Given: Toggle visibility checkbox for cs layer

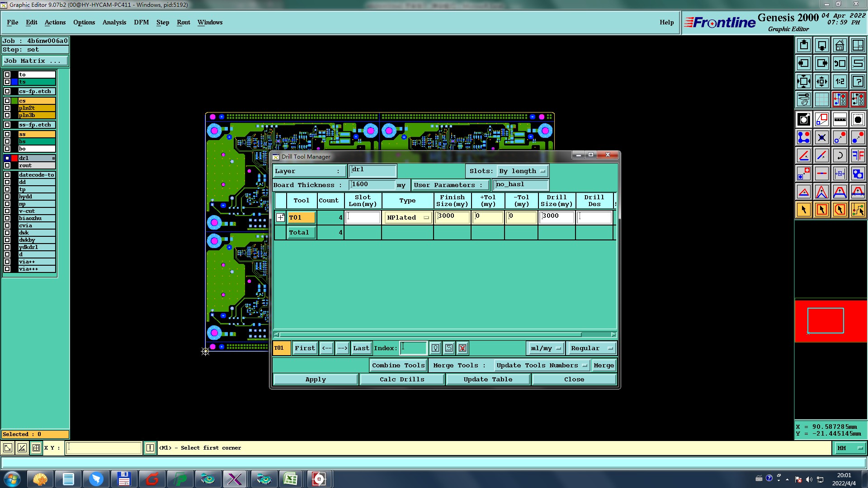Looking at the screenshot, I should click(x=7, y=101).
